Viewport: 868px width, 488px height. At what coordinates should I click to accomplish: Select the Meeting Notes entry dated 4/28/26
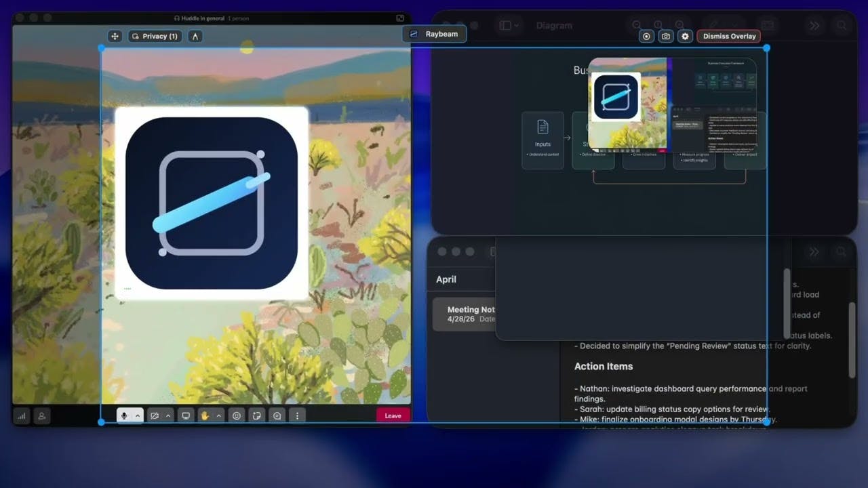(465, 314)
